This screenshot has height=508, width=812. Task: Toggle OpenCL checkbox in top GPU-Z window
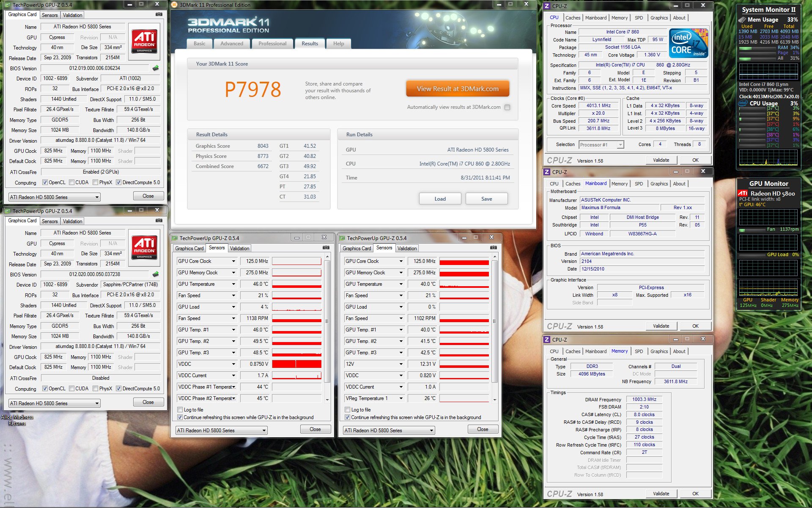click(x=45, y=182)
